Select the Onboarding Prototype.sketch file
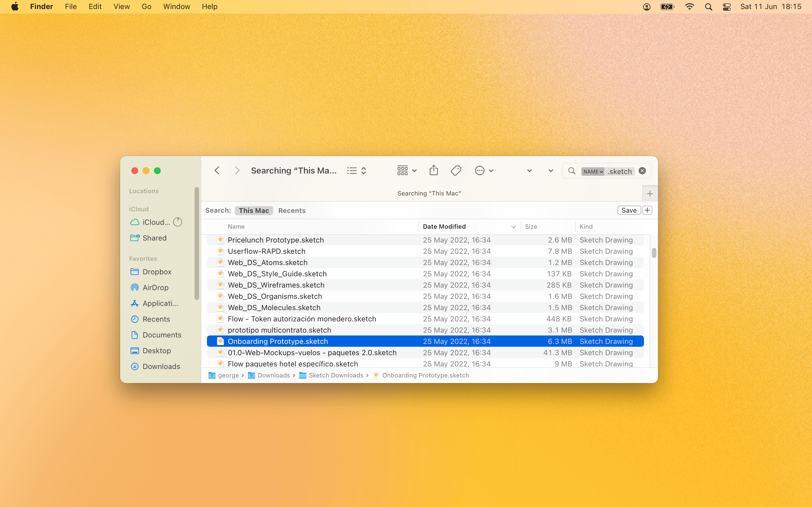Screen dimensions: 812x507 pos(277,341)
